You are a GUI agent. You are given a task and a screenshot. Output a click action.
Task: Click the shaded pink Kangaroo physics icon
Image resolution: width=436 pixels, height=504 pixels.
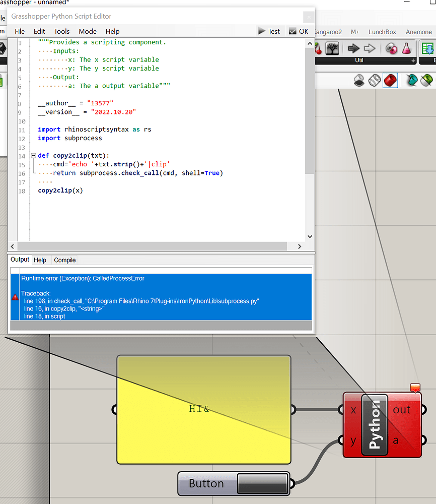[392, 48]
